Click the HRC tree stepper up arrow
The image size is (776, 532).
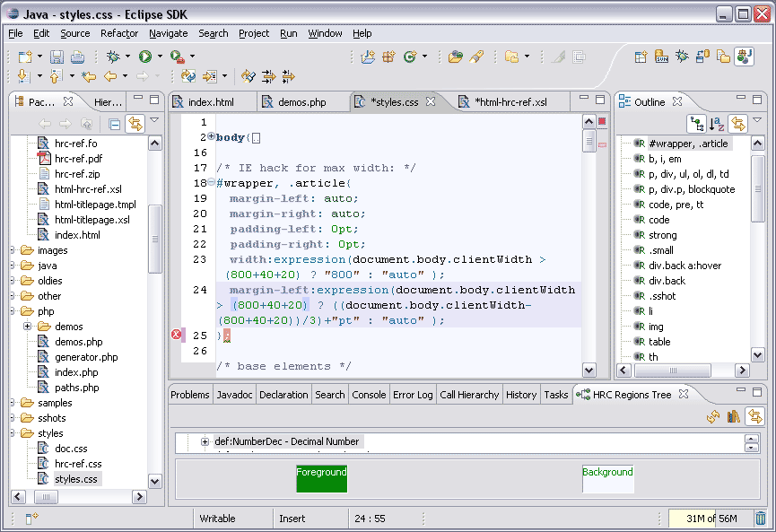751,439
